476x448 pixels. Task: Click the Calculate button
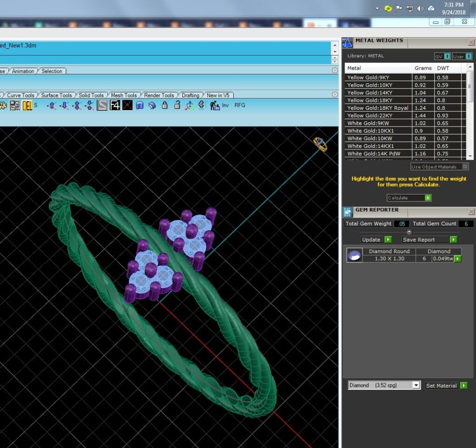pyautogui.click(x=409, y=198)
